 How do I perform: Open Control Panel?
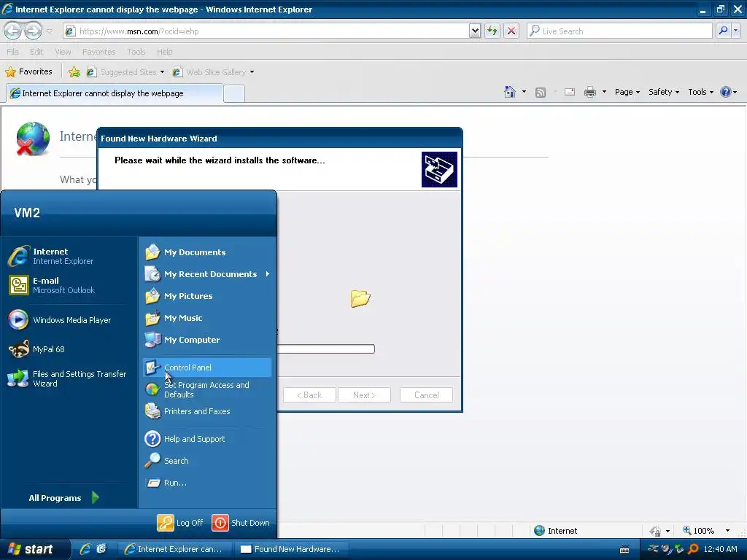(x=207, y=367)
